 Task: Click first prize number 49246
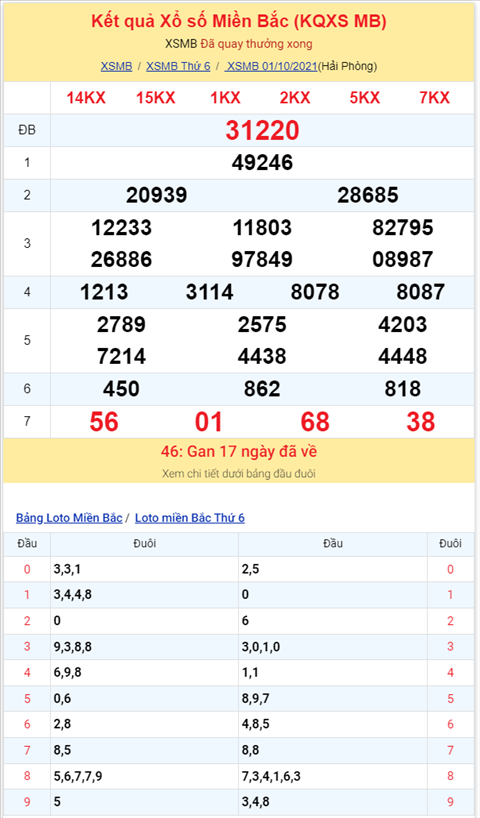[262, 163]
